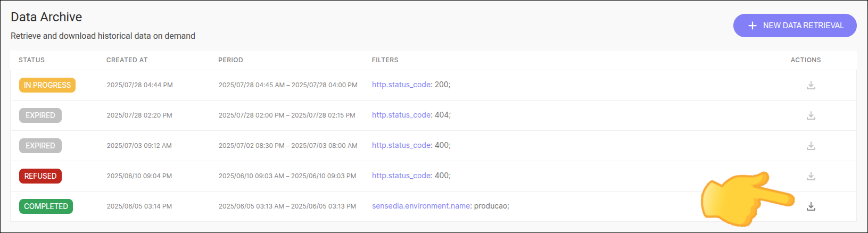Download the COMPLETED producao data retrieval
Image resolution: width=868 pixels, height=233 pixels.
tap(811, 206)
